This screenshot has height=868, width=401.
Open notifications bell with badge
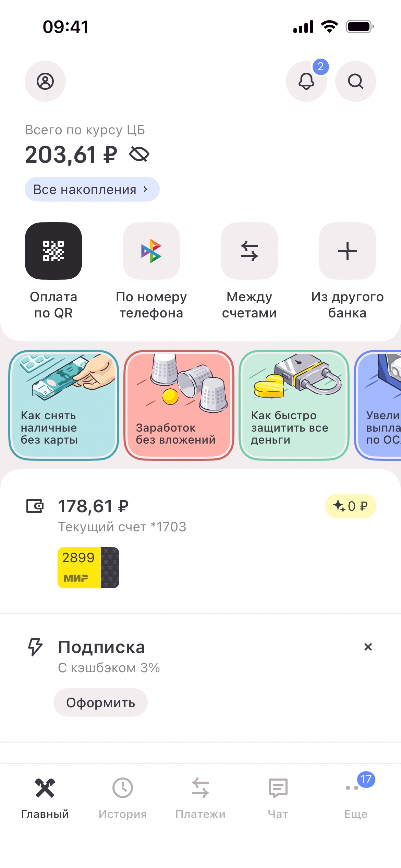(x=306, y=81)
